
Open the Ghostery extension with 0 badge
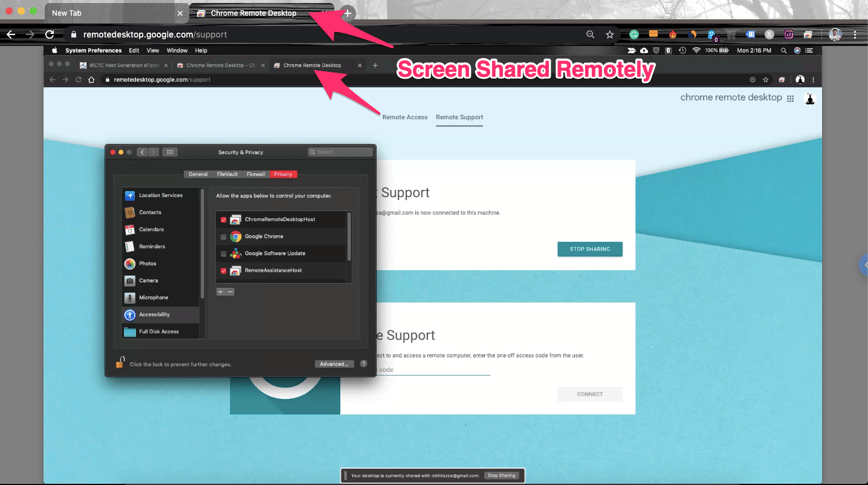[711, 35]
